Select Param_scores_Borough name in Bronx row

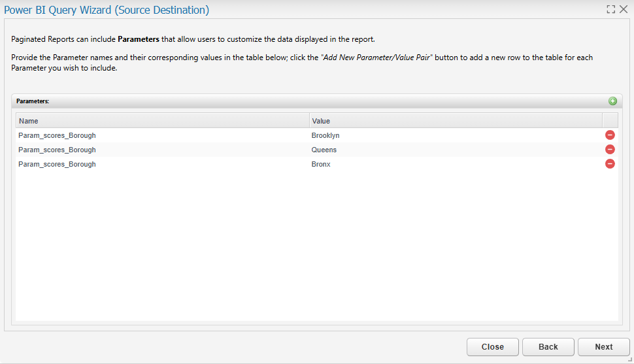pos(163,164)
